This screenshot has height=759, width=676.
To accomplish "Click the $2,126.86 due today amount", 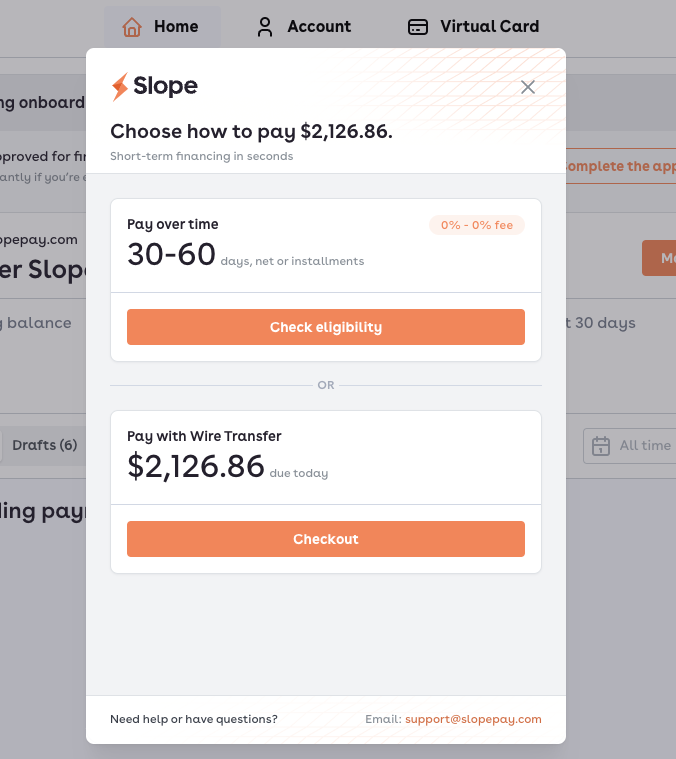I will tap(196, 466).
